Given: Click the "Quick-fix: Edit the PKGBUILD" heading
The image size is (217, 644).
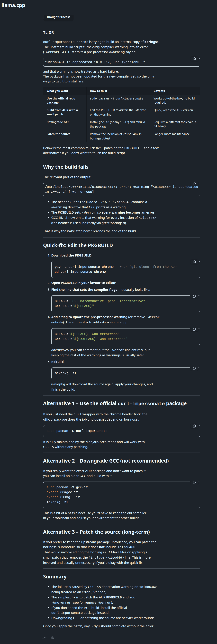Looking at the screenshot, I should click(78, 245).
